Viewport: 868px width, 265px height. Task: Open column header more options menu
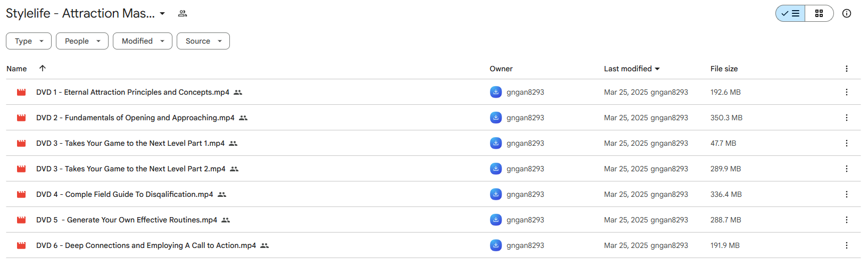tap(846, 69)
